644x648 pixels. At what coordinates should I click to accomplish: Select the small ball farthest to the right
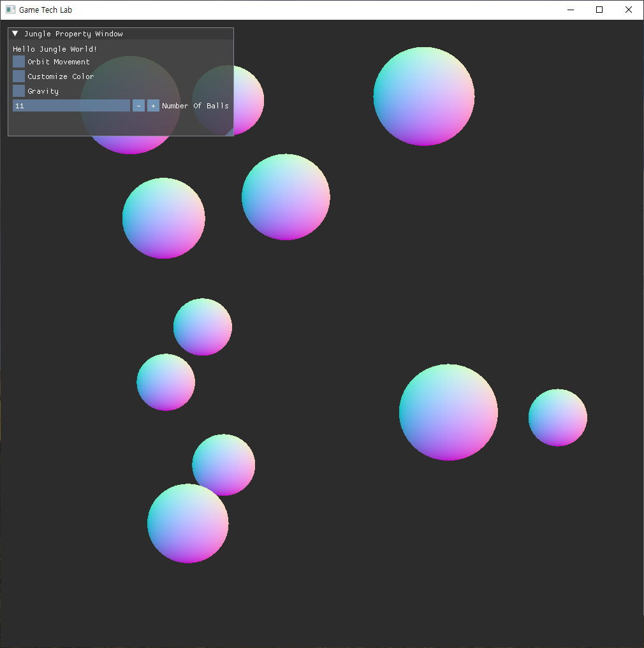[558, 417]
